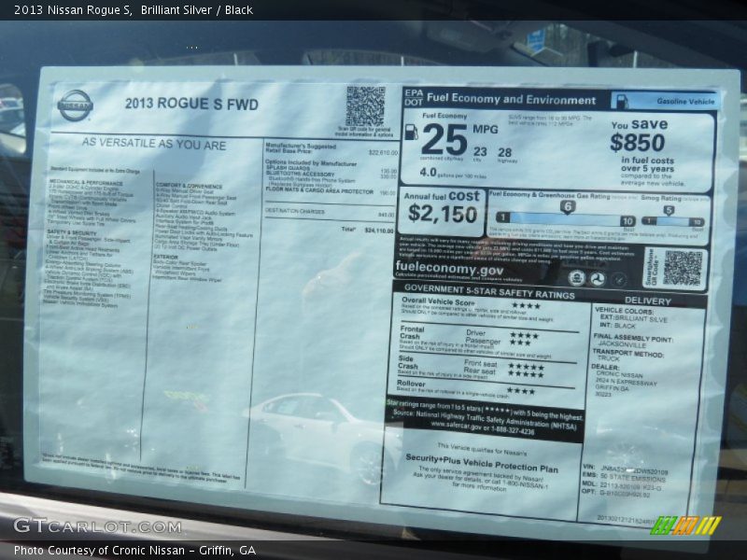Click the Frontal Crash Passenger star rating
The height and width of the screenshot is (560, 747).
click(520, 343)
